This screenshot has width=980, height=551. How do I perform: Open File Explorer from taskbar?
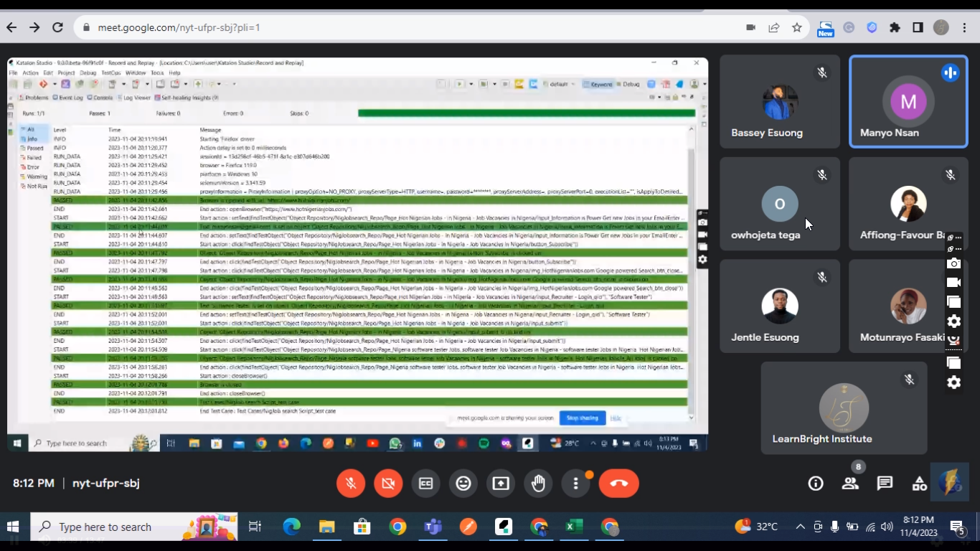pos(326,527)
